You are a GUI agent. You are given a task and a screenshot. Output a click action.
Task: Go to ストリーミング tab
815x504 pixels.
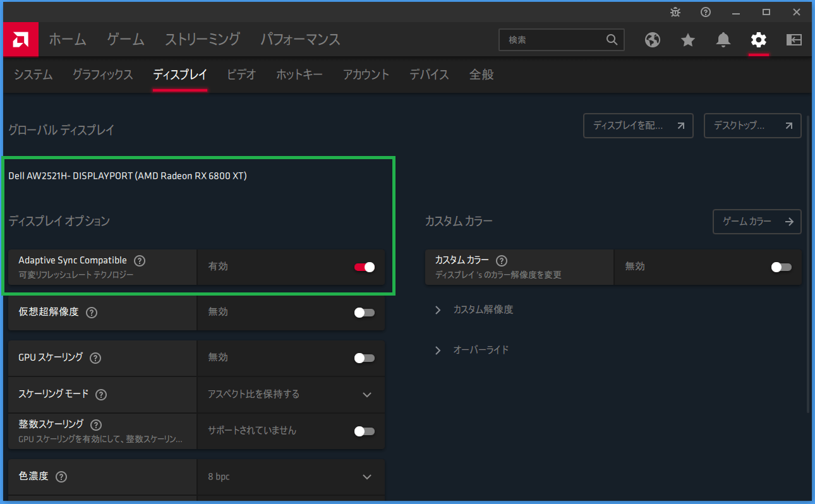click(203, 39)
